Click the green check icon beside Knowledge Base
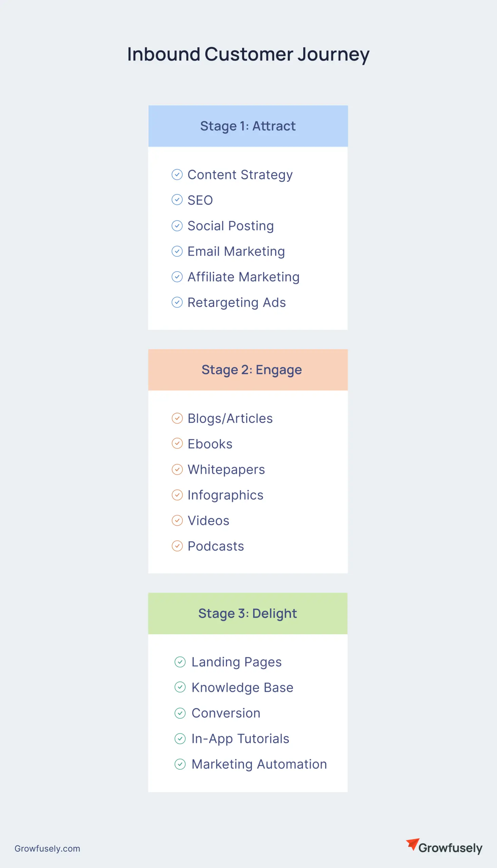 tap(180, 687)
